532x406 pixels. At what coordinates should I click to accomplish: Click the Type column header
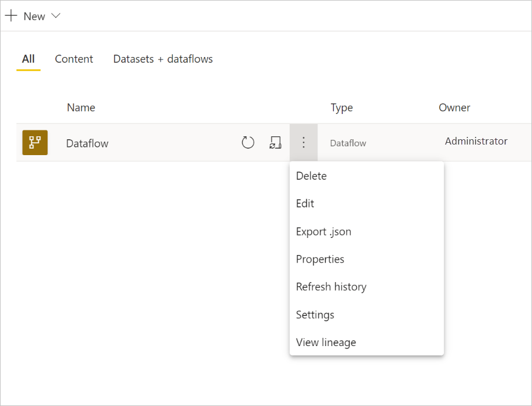click(x=342, y=108)
